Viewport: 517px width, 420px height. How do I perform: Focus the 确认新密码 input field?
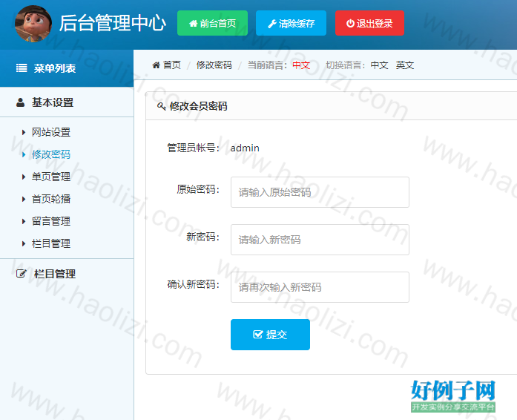pyautogui.click(x=320, y=287)
